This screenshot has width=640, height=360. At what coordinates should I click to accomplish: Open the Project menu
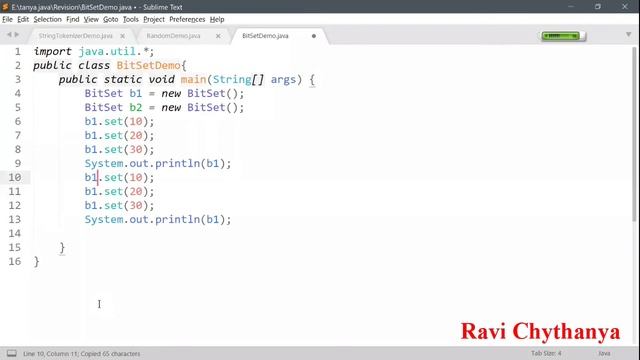click(154, 19)
